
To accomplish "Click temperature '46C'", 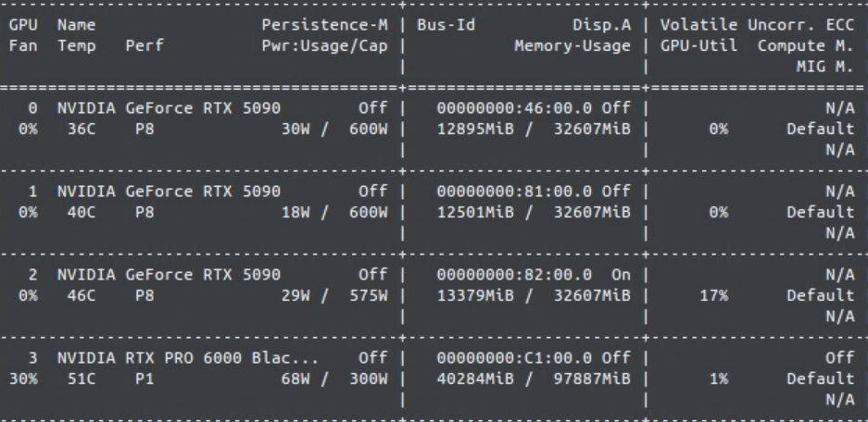I will click(82, 295).
